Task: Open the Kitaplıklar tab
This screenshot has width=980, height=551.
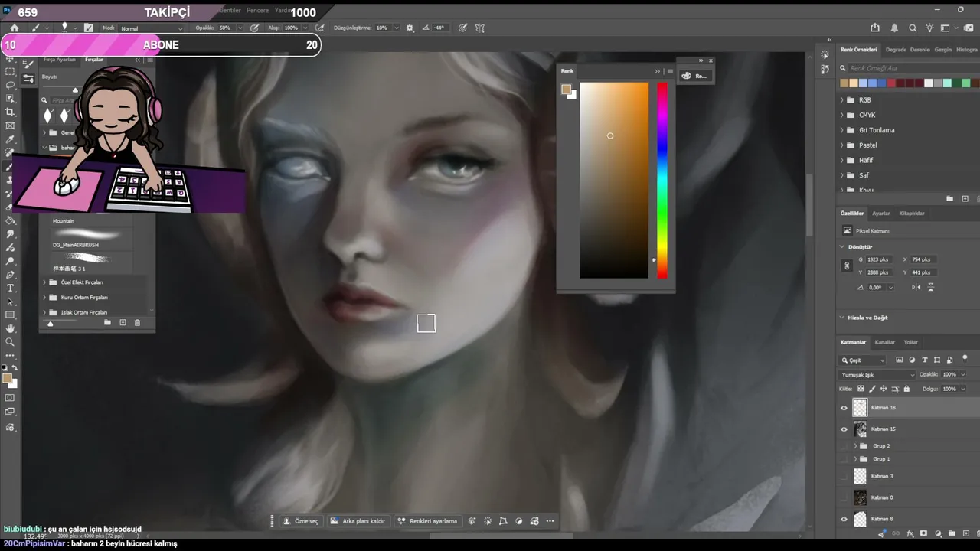Action: 912,214
